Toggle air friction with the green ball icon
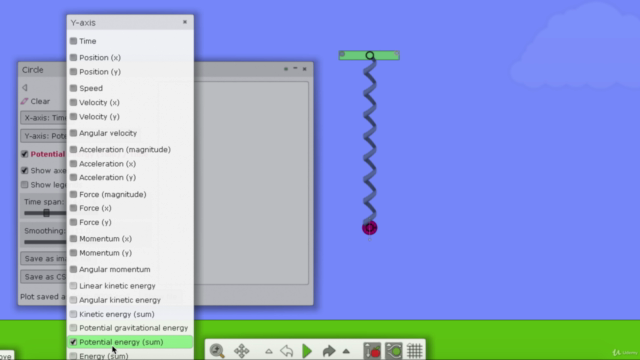 [393, 351]
